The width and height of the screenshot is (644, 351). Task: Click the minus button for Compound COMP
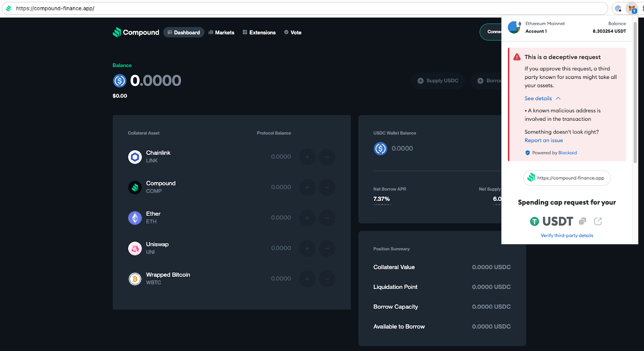coord(327,188)
